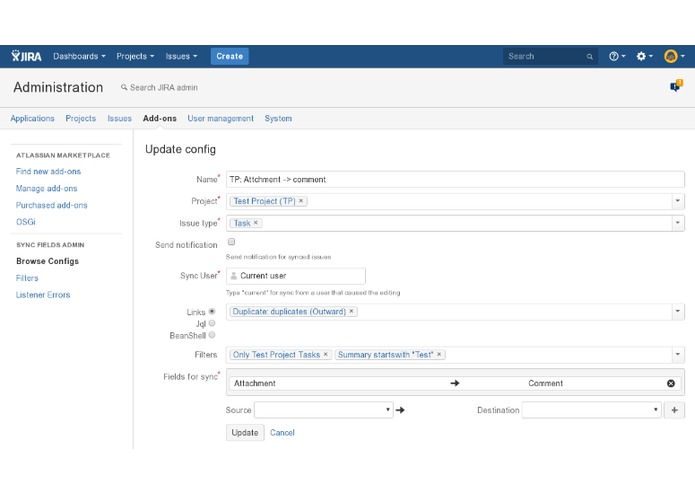The image size is (695, 494).
Task: Open the sync fields Filters sidebar link
Action: tap(27, 278)
